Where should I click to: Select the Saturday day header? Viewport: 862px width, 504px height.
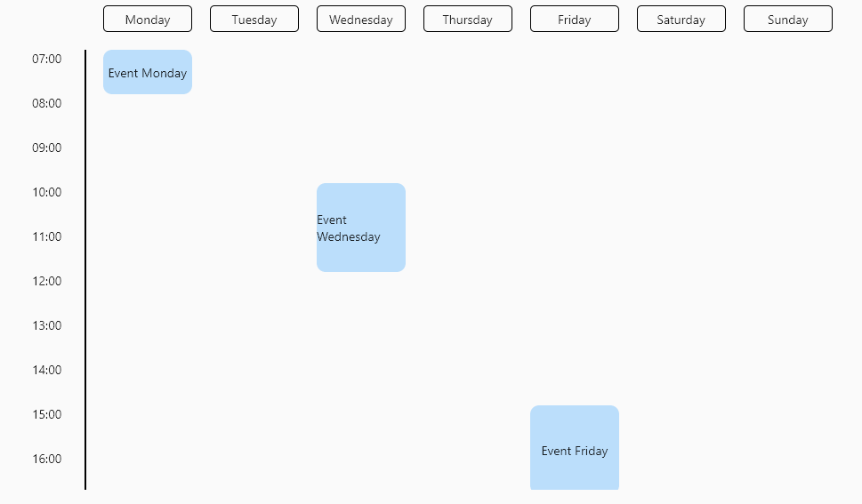[681, 20]
